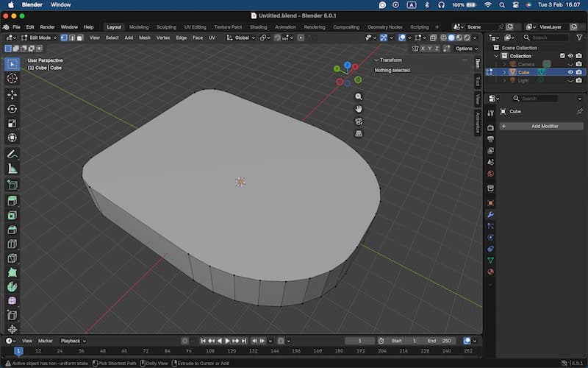Select the Move tool in toolbar
This screenshot has width=588, height=368.
coord(12,94)
